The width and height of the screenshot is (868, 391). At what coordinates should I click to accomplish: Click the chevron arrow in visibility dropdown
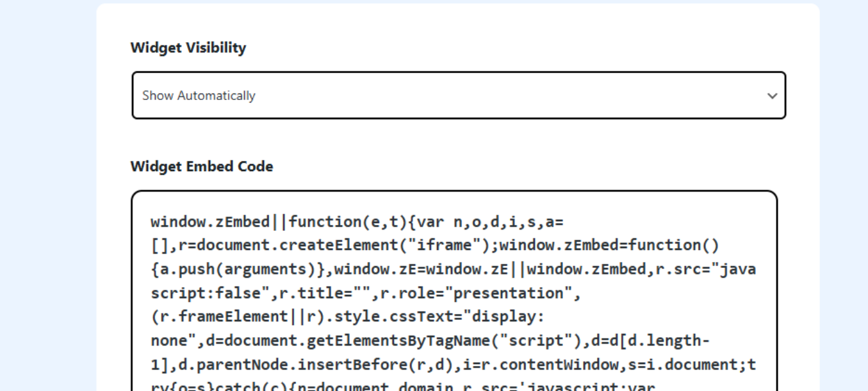pyautogui.click(x=772, y=96)
